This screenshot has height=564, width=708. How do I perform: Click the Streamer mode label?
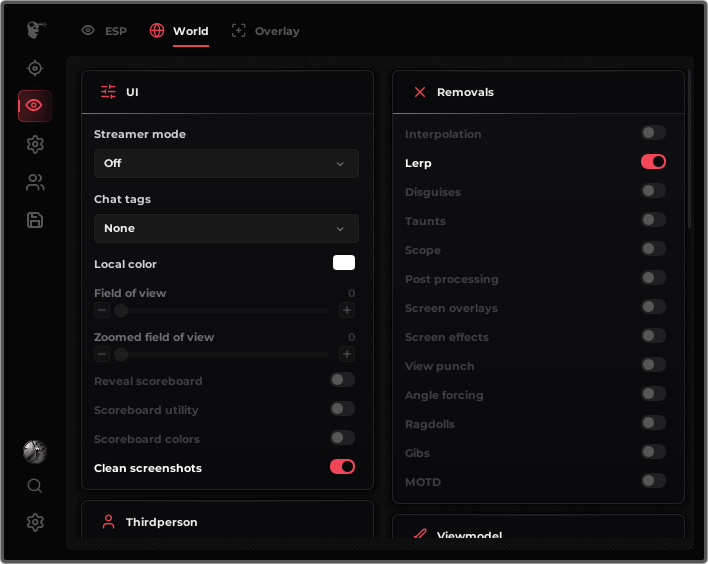(x=140, y=134)
